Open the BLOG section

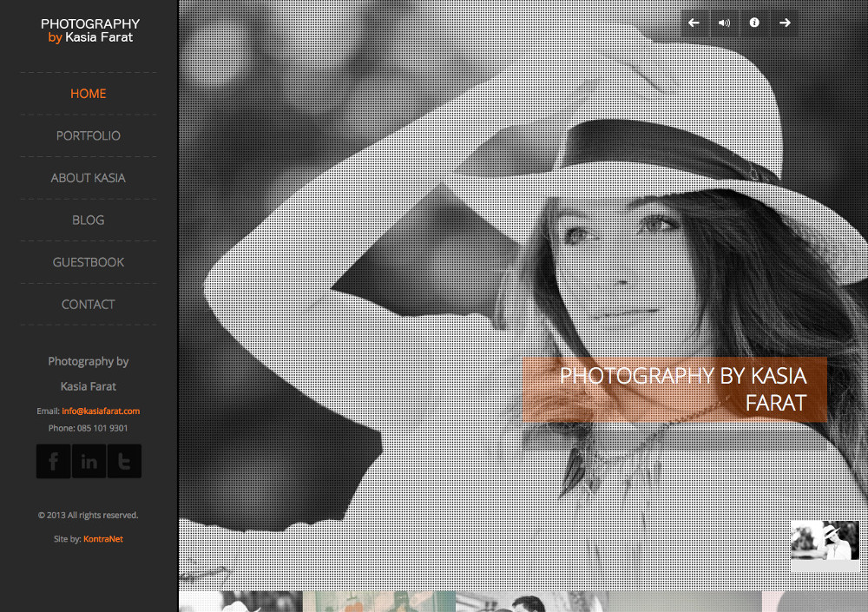pyautogui.click(x=89, y=220)
